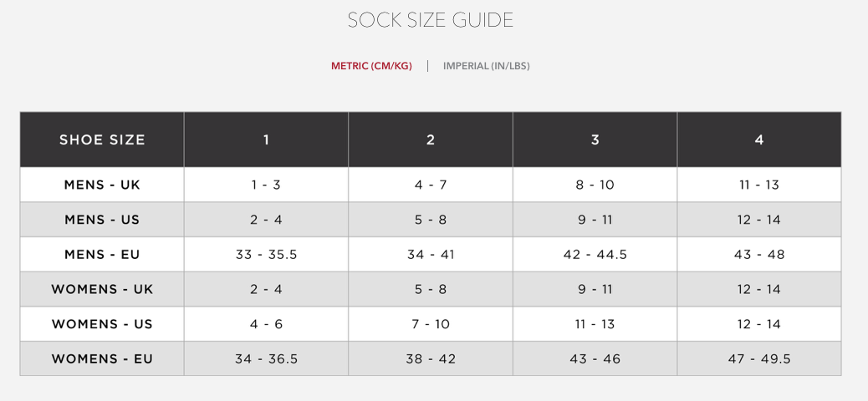Click the Shoe Size header cell
Image resolution: width=868 pixels, height=401 pixels.
click(102, 140)
